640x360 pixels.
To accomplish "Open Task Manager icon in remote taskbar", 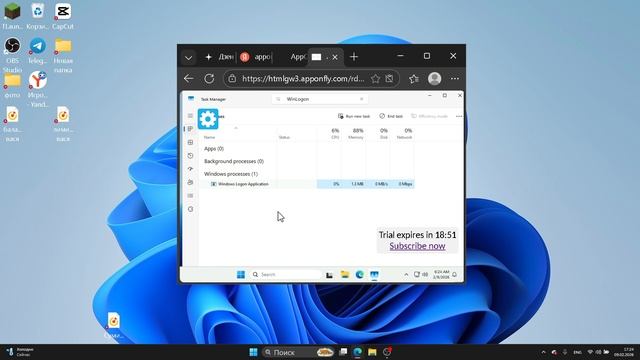I will (374, 274).
